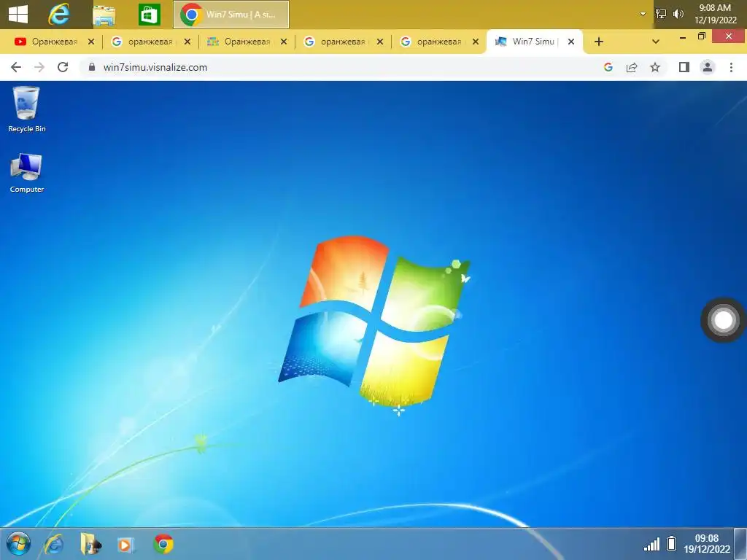View site information lock icon
Viewport: 747px width, 560px height.
click(x=92, y=67)
